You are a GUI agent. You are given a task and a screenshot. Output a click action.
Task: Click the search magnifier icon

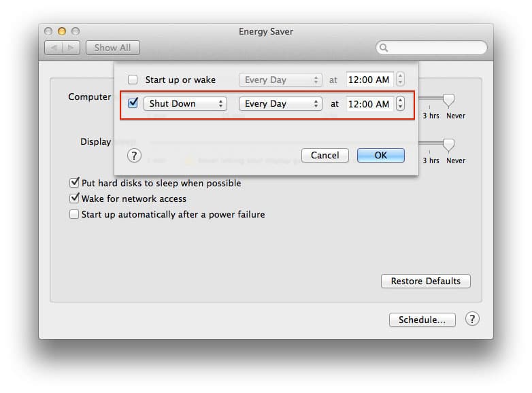click(384, 48)
